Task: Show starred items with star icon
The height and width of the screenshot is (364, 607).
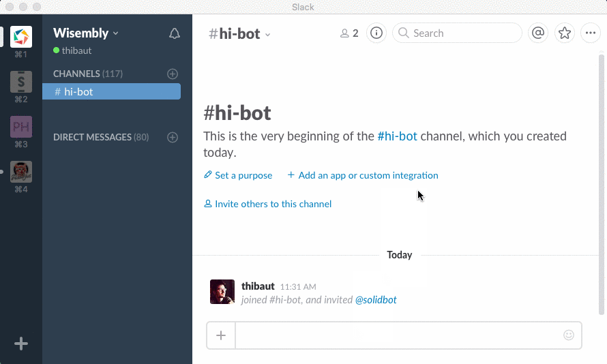Action: pos(565,33)
